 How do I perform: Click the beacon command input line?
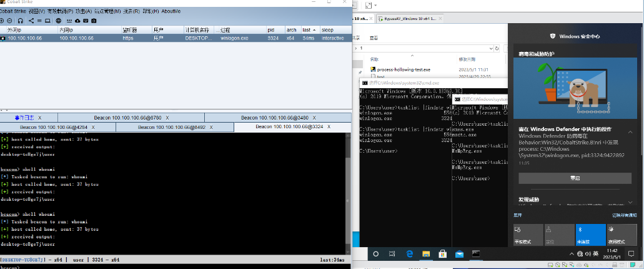[x=176, y=267]
